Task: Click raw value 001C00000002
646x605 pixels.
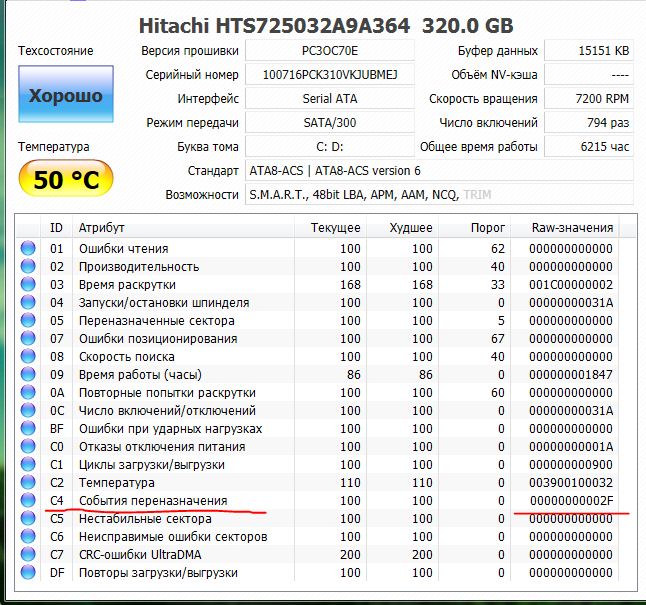Action: tap(571, 284)
